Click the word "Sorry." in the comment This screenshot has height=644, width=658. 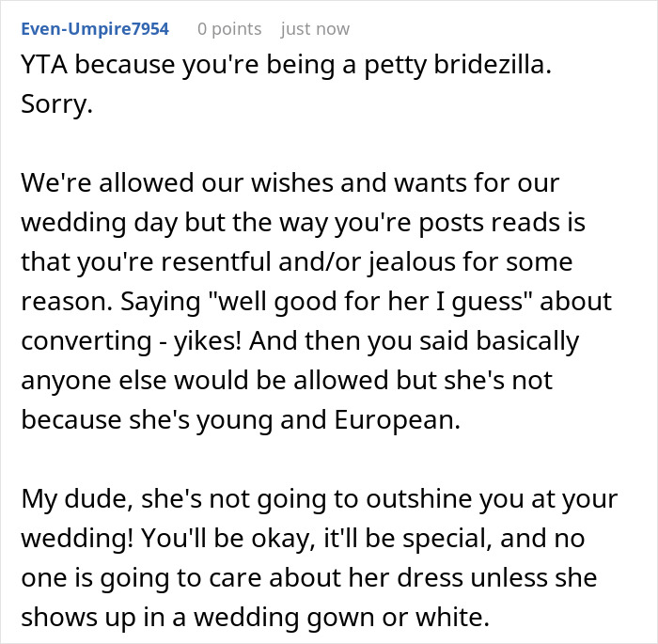click(x=57, y=104)
